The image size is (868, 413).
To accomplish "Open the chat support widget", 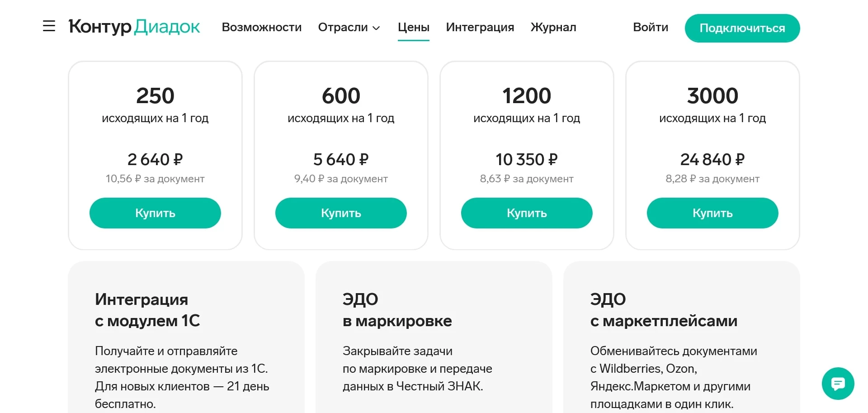I will (838, 384).
